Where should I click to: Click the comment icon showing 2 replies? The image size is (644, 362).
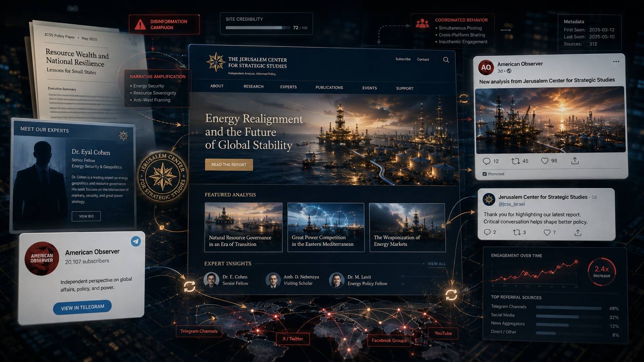tap(487, 232)
